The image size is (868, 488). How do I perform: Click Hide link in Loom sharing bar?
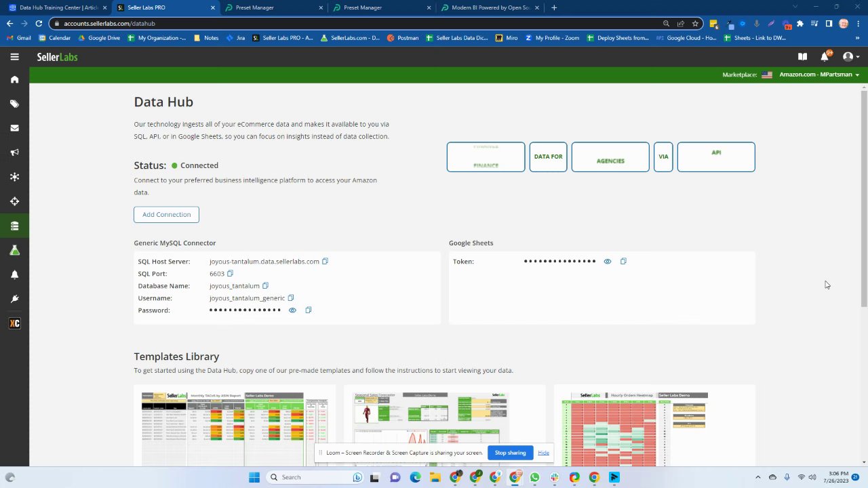point(543,453)
